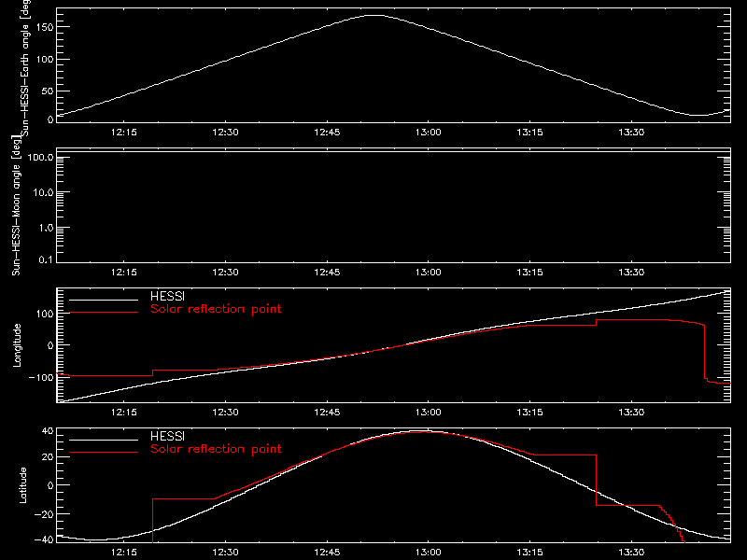Click white HESSI legend line in Longitude plot
Viewport: 747px width, 560px height.
pos(104,300)
